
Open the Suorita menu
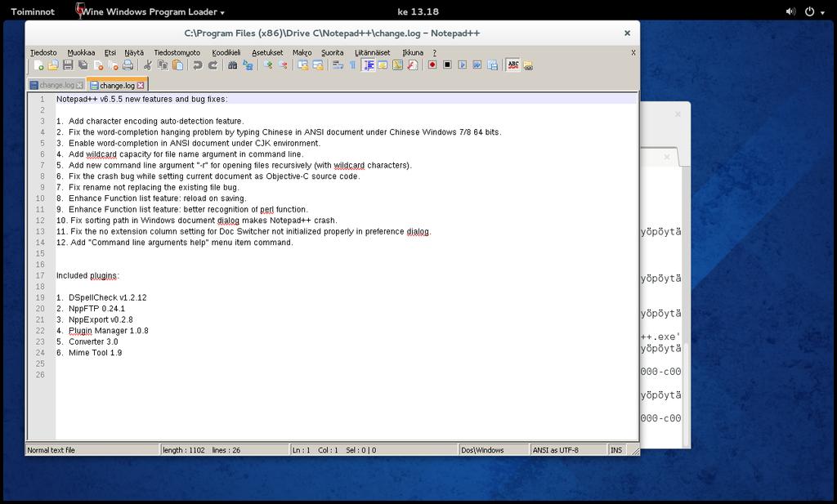pyautogui.click(x=332, y=52)
